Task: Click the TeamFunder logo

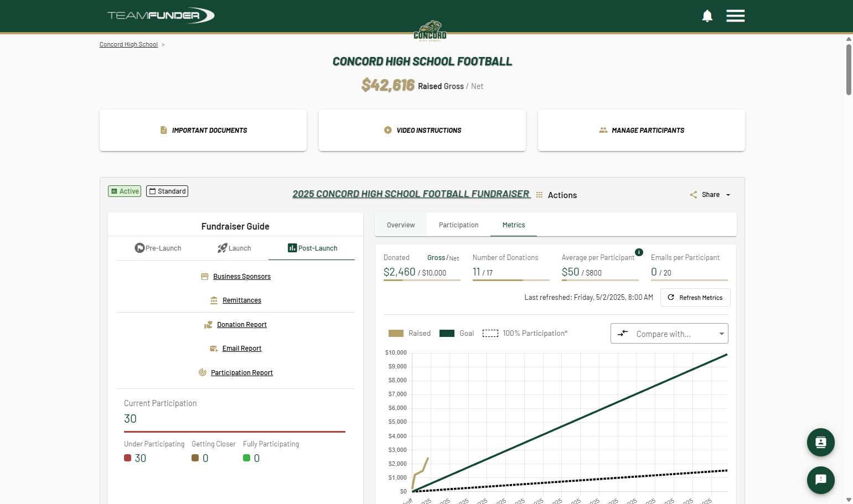Action: (x=161, y=15)
